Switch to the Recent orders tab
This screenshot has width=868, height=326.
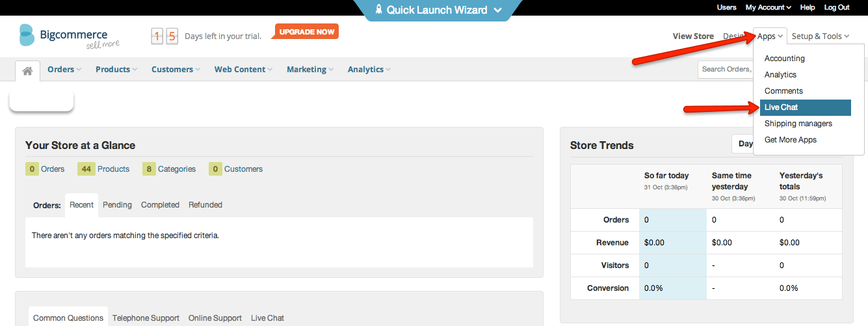82,205
